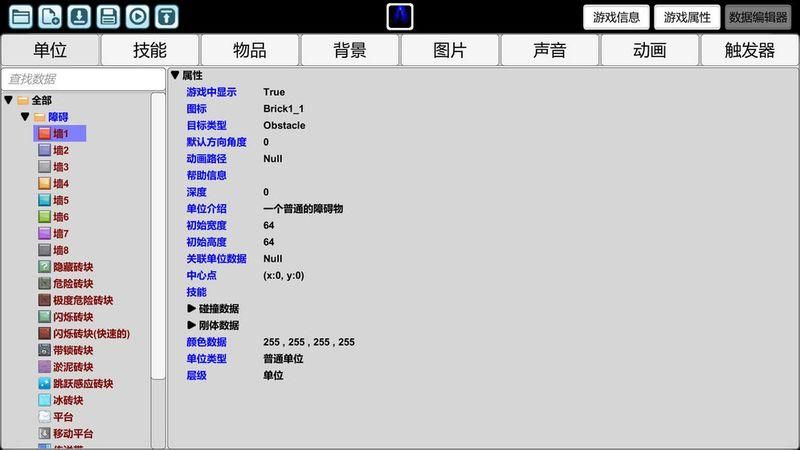The height and width of the screenshot is (450, 800).
Task: Switch to the 图片 tab
Action: (x=450, y=50)
